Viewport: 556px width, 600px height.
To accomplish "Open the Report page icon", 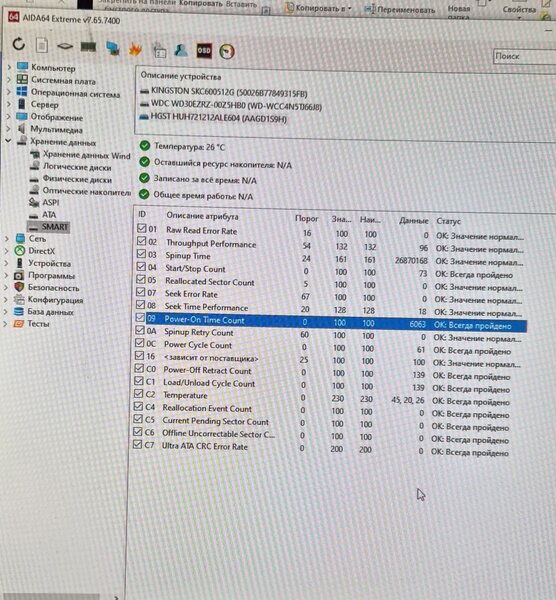I will [42, 46].
